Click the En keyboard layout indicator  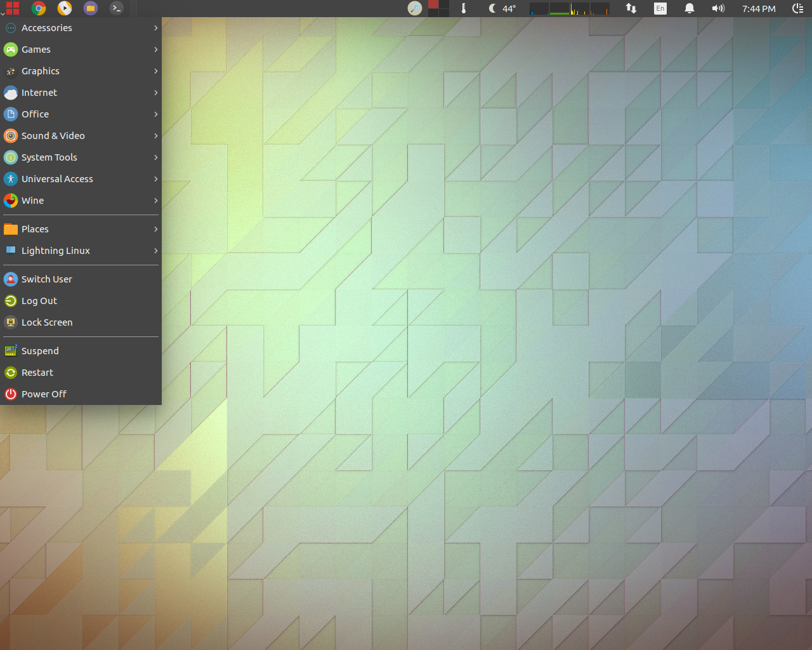point(660,8)
